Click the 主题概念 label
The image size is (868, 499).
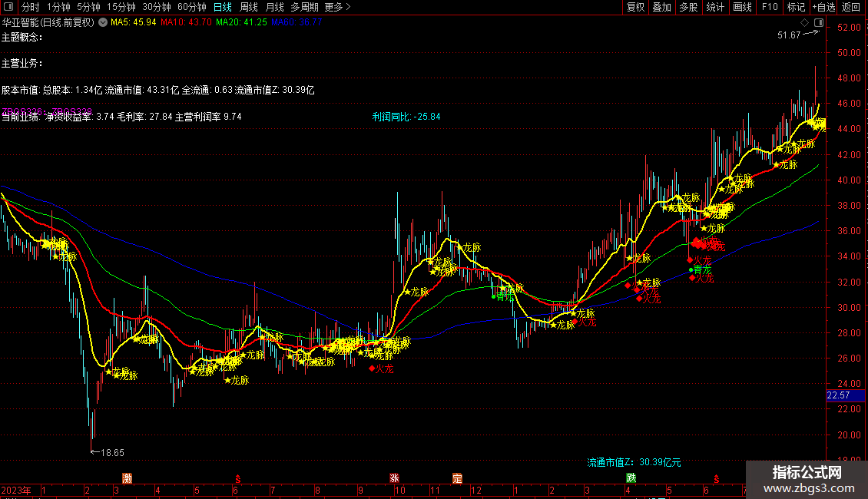point(22,37)
